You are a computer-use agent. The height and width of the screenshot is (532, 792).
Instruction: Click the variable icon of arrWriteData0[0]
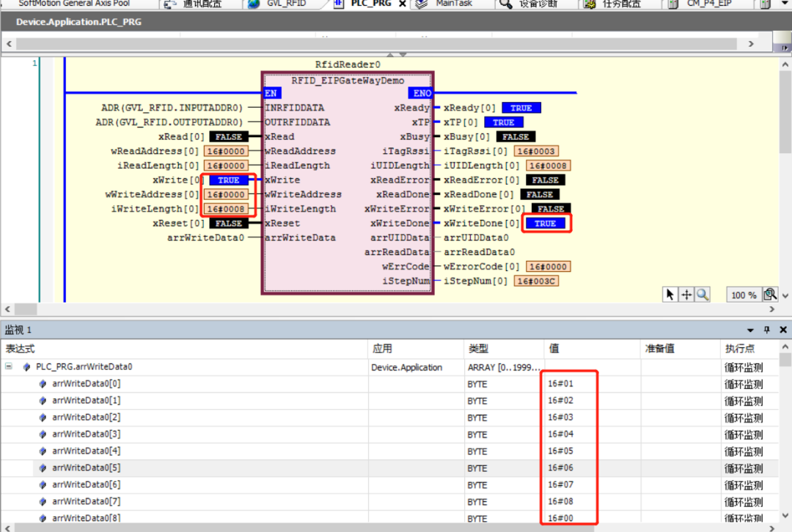click(43, 384)
